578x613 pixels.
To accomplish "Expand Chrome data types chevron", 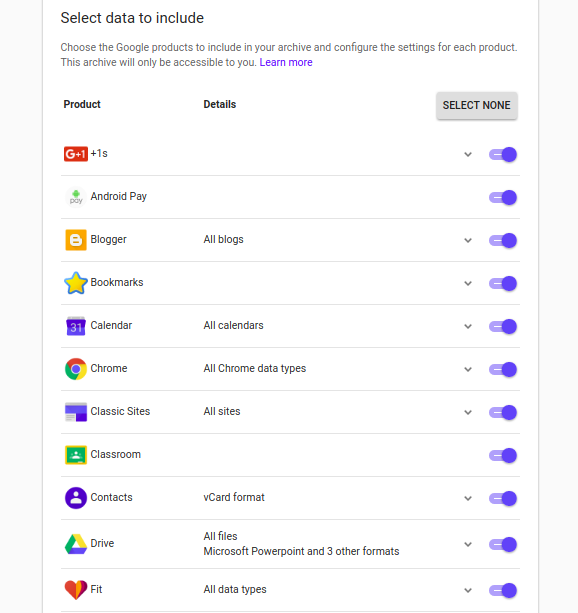I will 468,369.
